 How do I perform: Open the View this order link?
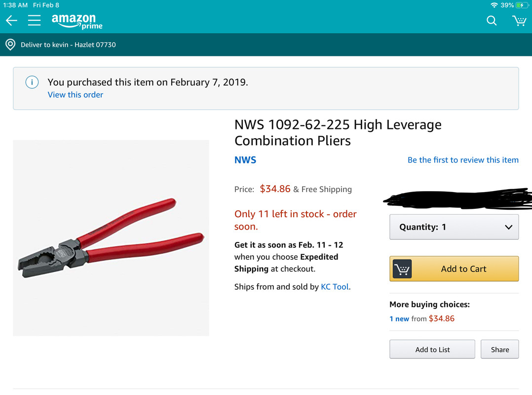76,95
